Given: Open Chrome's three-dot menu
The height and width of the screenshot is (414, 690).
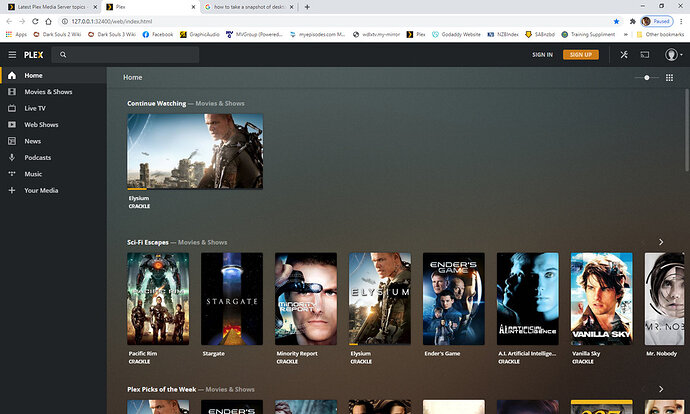Looking at the screenshot, I should click(681, 21).
